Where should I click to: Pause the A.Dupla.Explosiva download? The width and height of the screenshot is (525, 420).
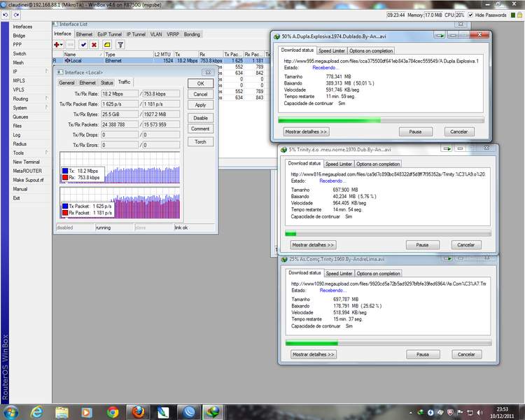pos(415,132)
